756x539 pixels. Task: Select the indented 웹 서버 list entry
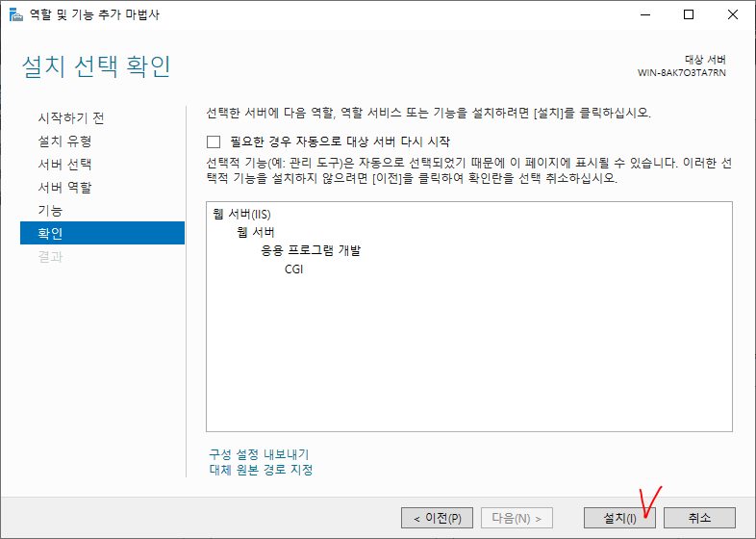click(x=256, y=233)
